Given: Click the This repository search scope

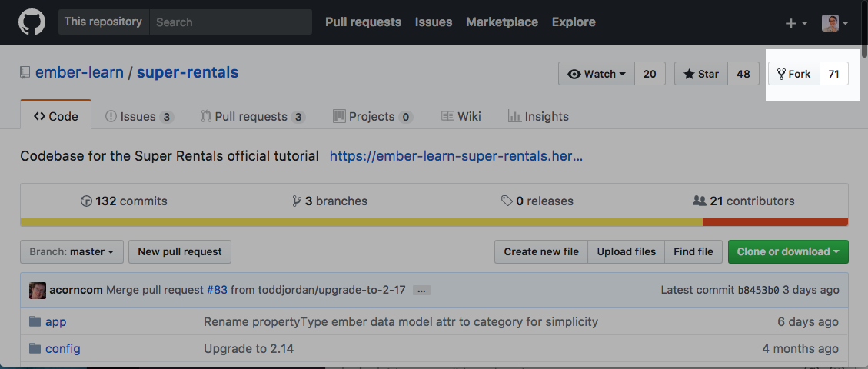Looking at the screenshot, I should click(104, 22).
